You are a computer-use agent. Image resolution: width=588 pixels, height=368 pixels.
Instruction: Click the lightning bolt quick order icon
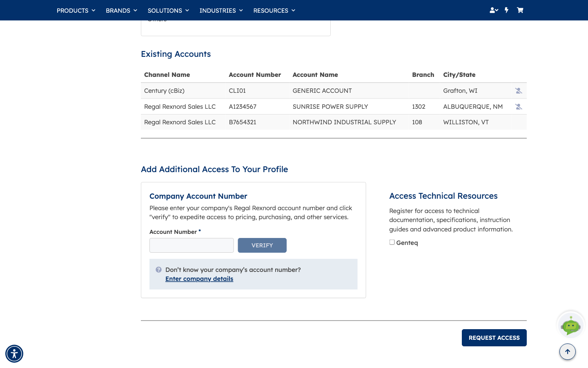[507, 10]
